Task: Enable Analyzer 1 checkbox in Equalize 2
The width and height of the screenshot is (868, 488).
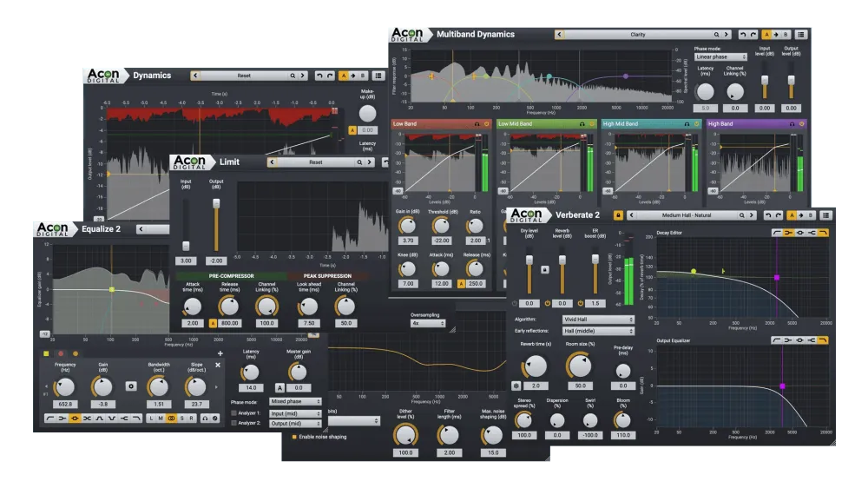Action: 233,413
